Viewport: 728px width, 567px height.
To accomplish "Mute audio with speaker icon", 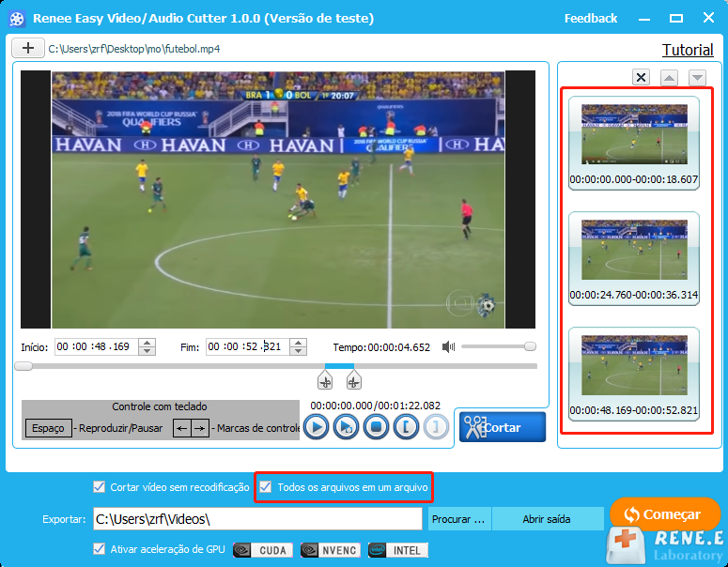I will 448,346.
